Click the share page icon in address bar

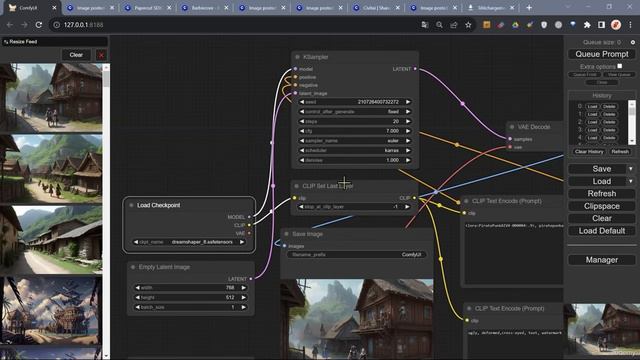click(x=453, y=25)
